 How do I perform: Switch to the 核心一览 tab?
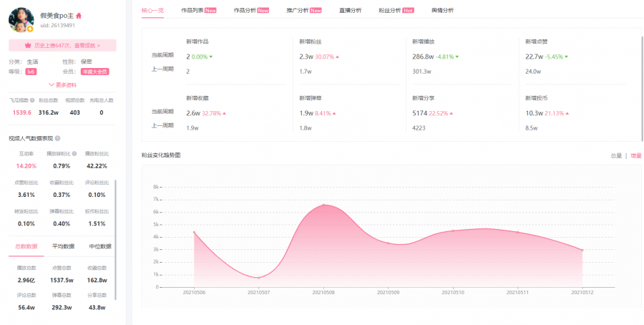click(x=153, y=11)
